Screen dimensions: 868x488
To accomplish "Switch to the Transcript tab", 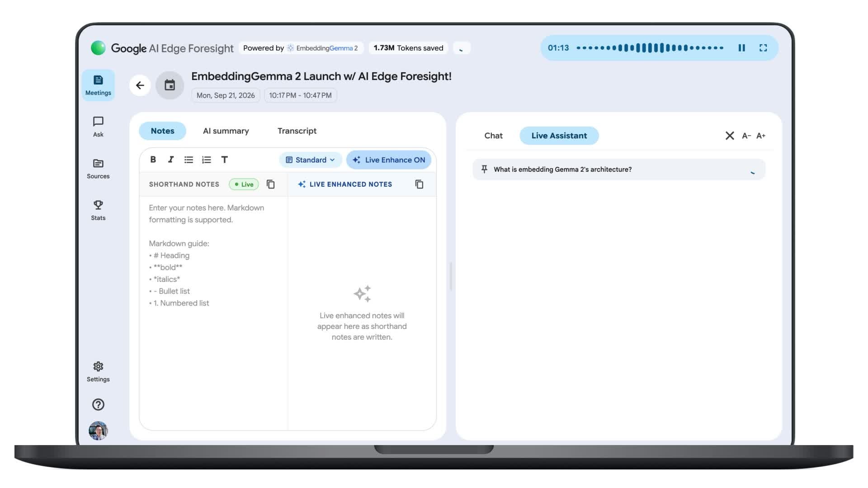I will tap(297, 131).
